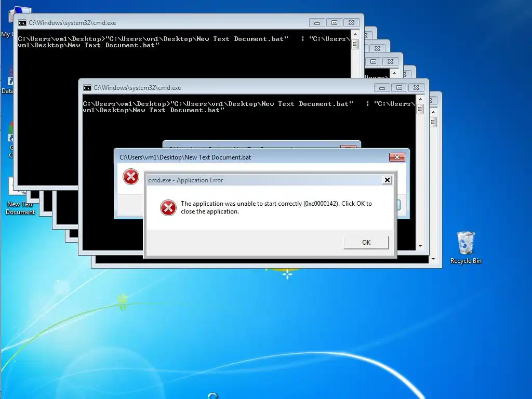This screenshot has height=399, width=532.
Task: Click the cmd icon in the top cmd.exe title bar
Action: (22, 23)
